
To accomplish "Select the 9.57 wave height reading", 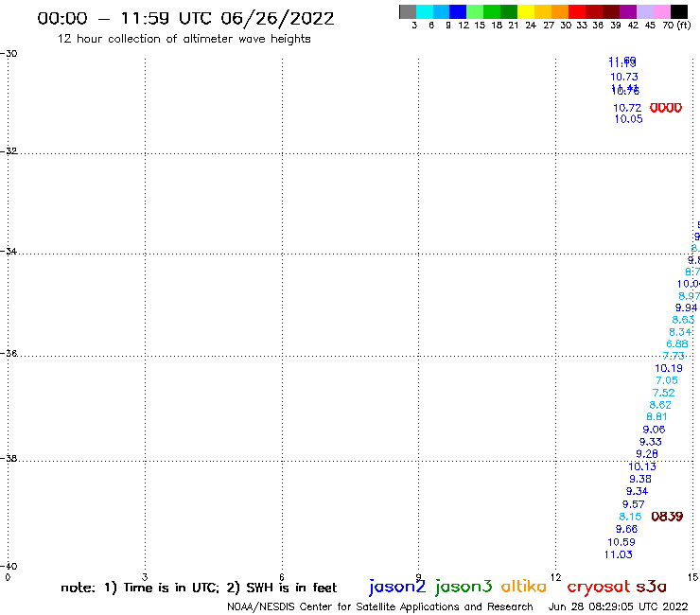I will click(634, 504).
